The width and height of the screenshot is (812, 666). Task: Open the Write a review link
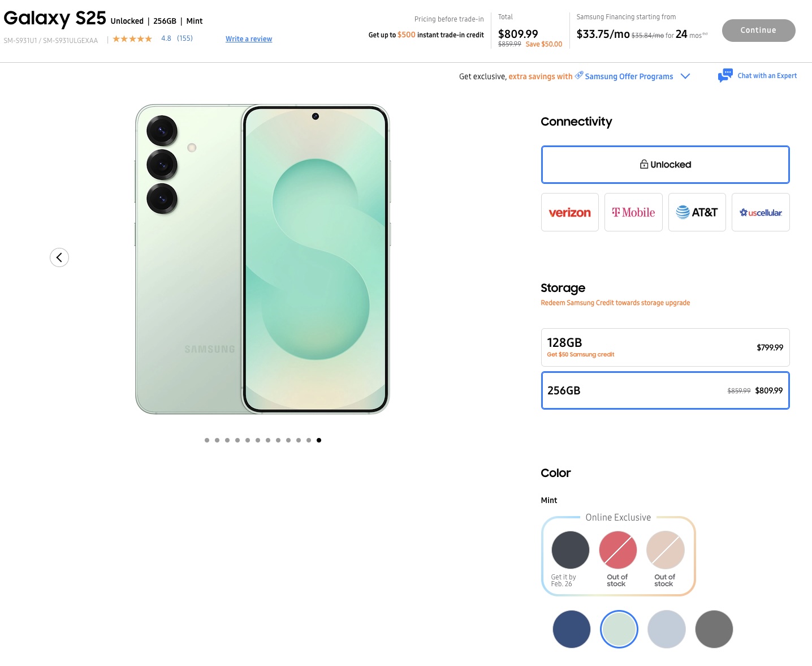coord(249,39)
